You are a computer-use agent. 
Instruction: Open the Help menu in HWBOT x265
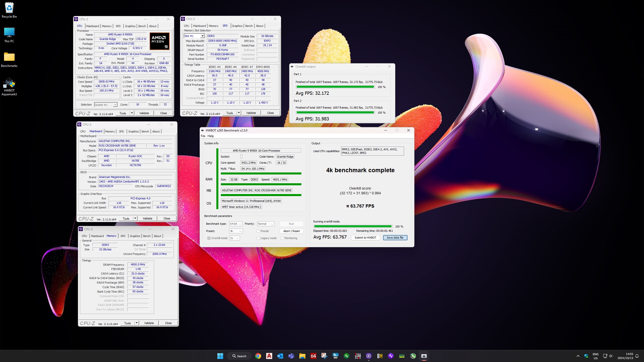point(211,136)
